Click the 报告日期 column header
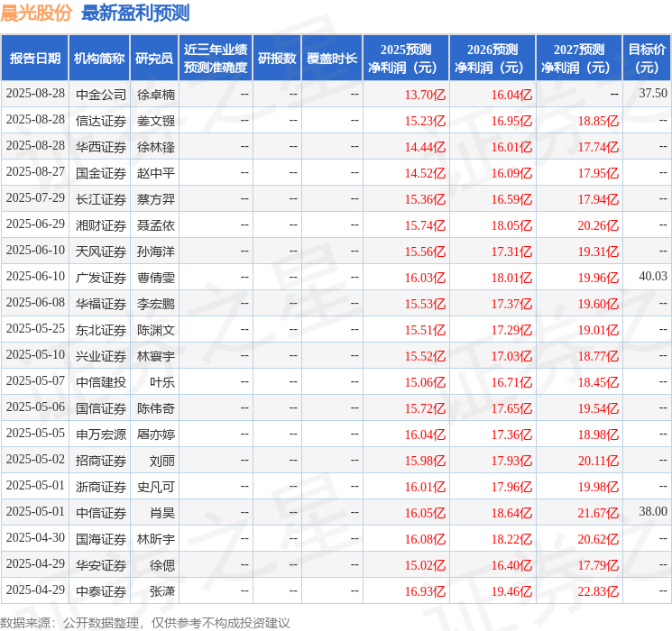The image size is (672, 631). (x=34, y=59)
